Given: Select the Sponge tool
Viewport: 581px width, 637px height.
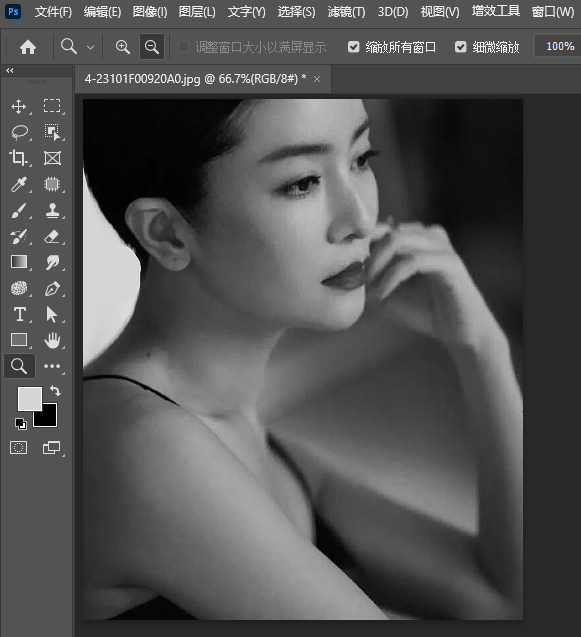Looking at the screenshot, I should pyautogui.click(x=19, y=288).
